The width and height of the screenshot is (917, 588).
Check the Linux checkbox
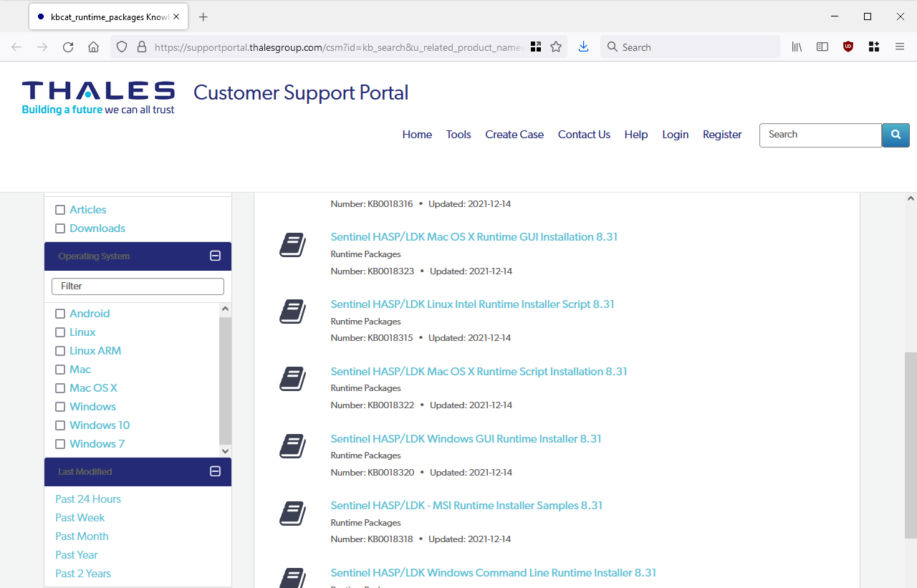click(x=60, y=332)
